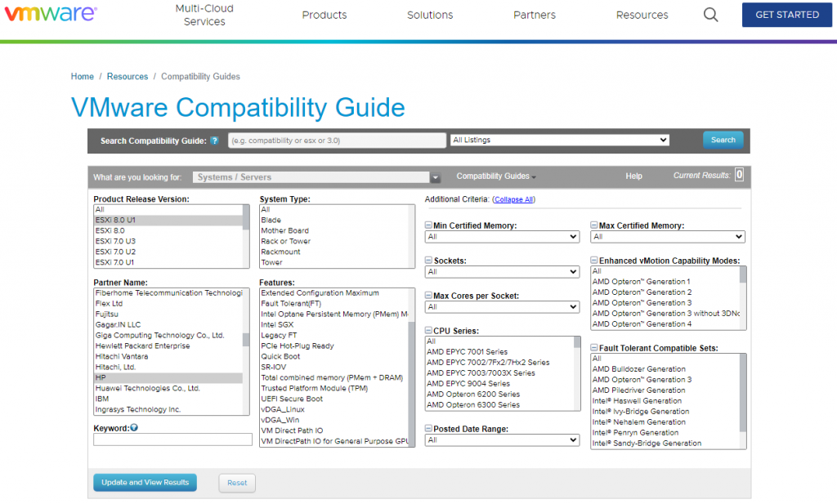Select ESXi 8.0 U1 release version
Viewport: 837px width, 504px height.
click(x=168, y=221)
